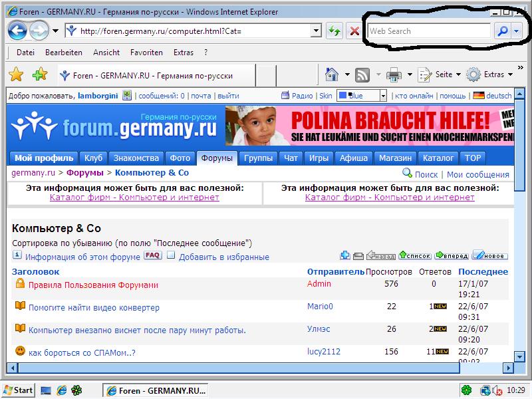The height and width of the screenshot is (399, 532).
Task: Expand the address bar URL dropdown
Action: [x=316, y=31]
